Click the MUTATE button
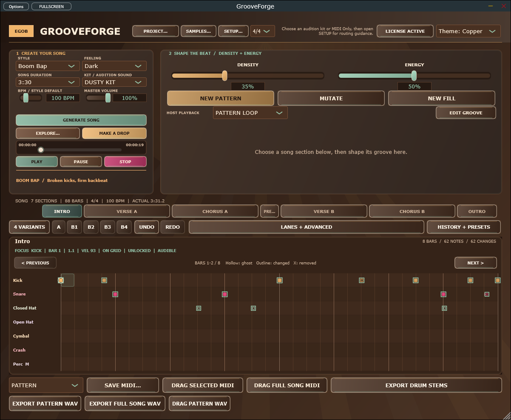Image resolution: width=511 pixels, height=420 pixels. pyautogui.click(x=331, y=98)
